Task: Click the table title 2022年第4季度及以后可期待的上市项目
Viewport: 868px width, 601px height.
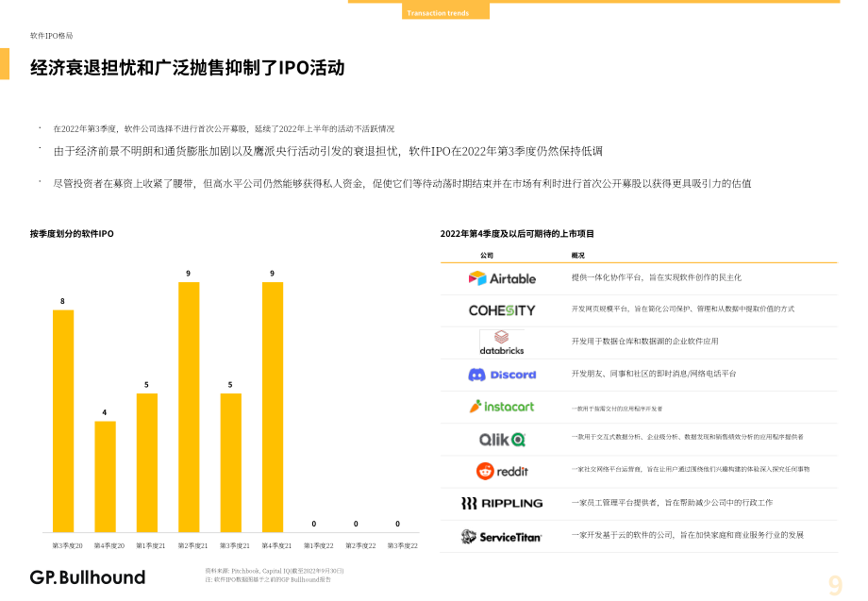Action: tap(517, 234)
